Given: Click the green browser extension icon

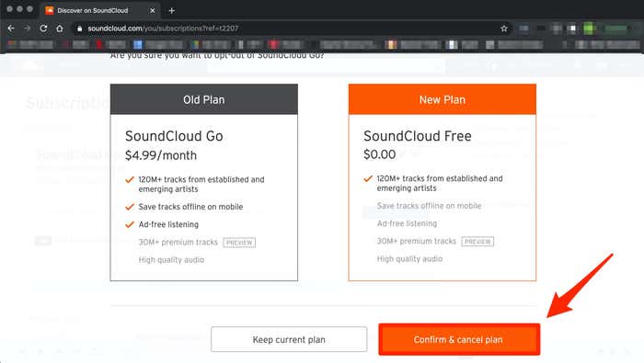Looking at the screenshot, I should coord(589,28).
